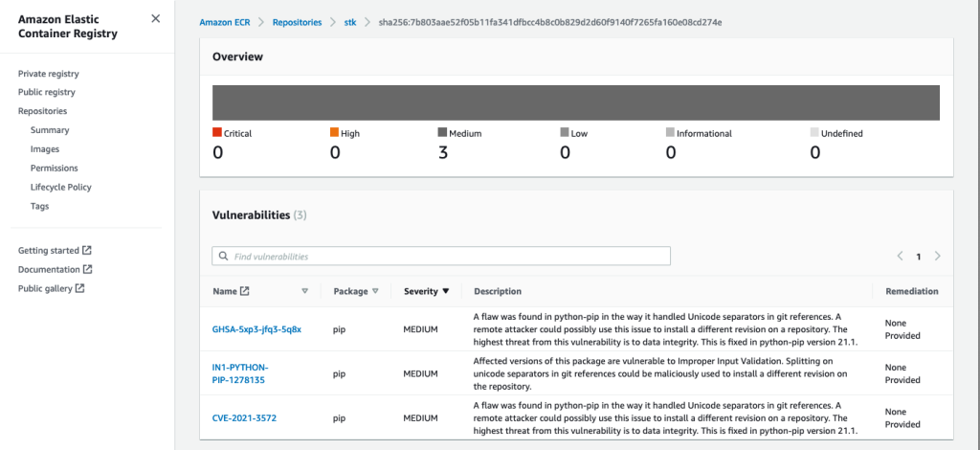
Task: Open Private registry in sidebar
Action: (x=49, y=73)
